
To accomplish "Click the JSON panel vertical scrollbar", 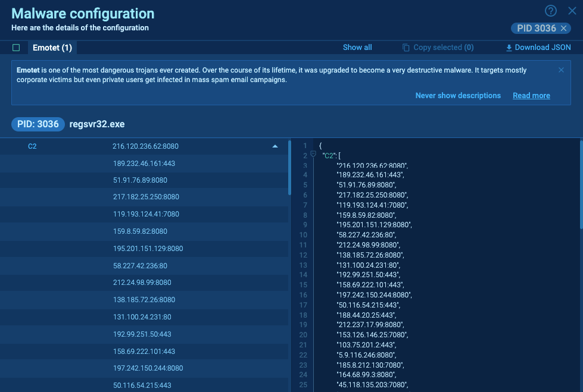I will (x=581, y=184).
